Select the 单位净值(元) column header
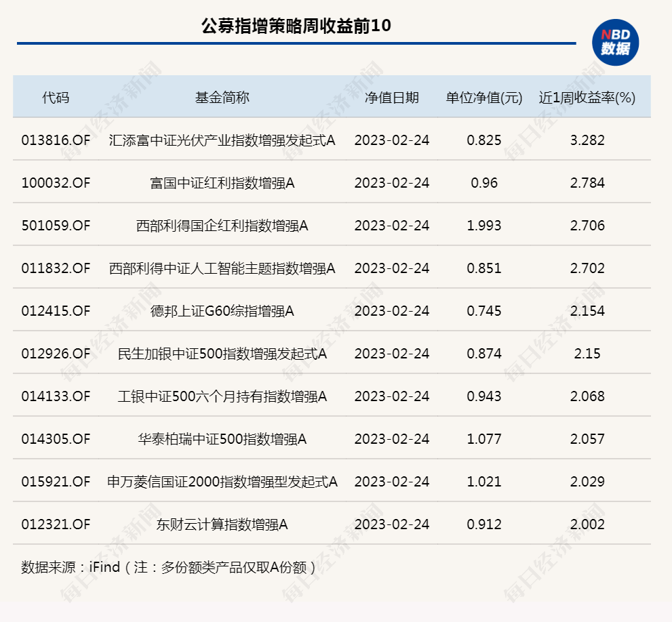672x622 pixels. (x=484, y=98)
